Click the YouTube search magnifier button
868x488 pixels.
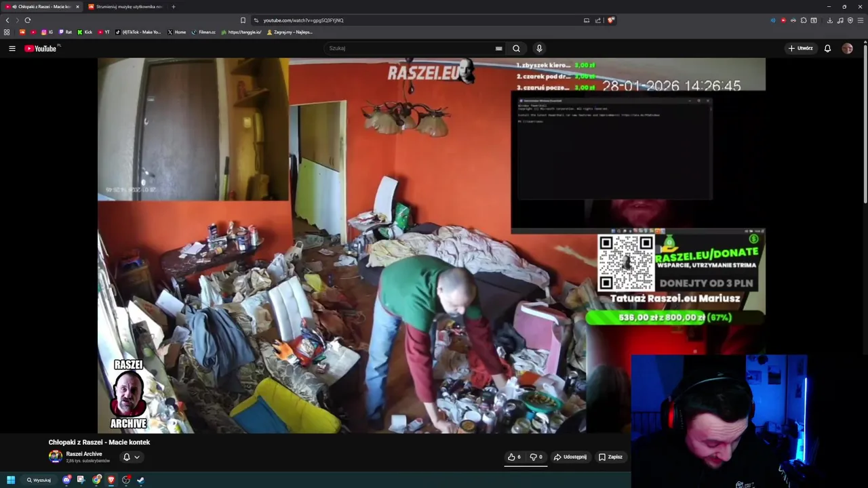point(516,48)
